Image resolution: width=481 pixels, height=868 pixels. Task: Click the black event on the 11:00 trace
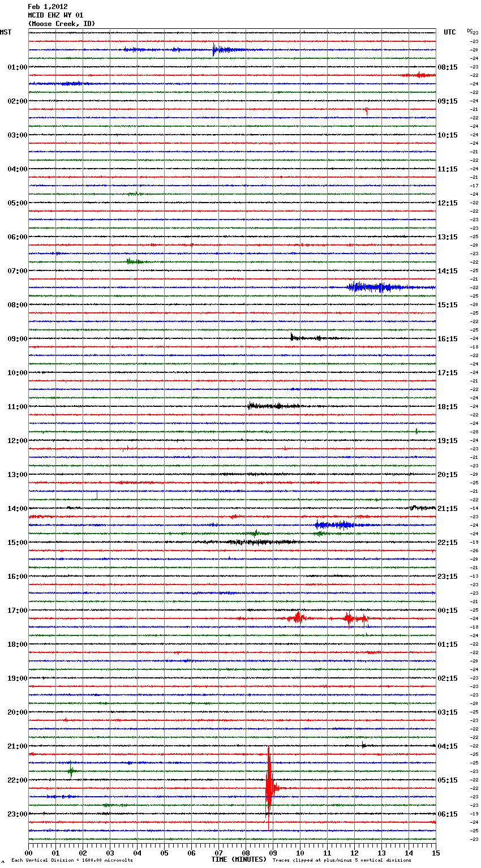(x=266, y=406)
